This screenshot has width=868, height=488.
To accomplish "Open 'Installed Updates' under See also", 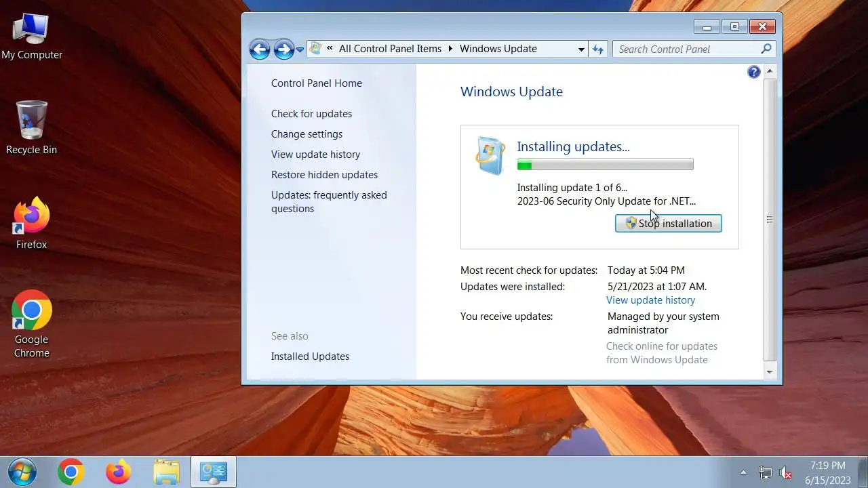I will point(310,357).
